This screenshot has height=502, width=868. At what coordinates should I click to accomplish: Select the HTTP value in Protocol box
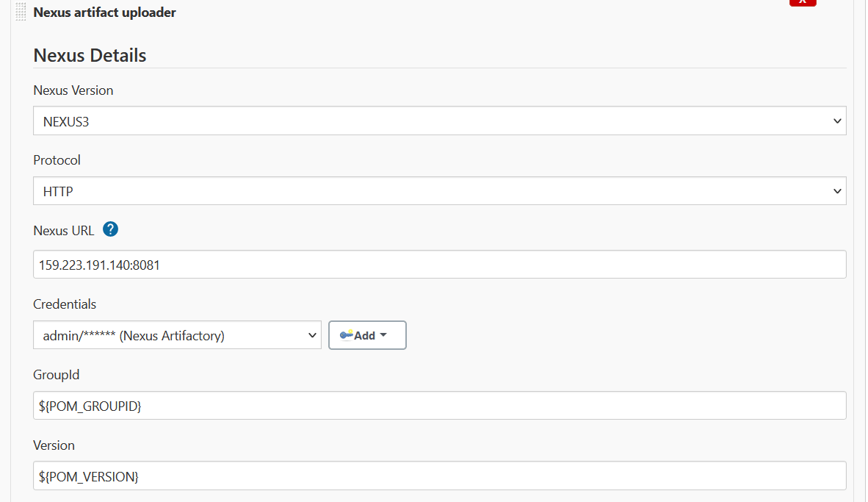click(58, 192)
